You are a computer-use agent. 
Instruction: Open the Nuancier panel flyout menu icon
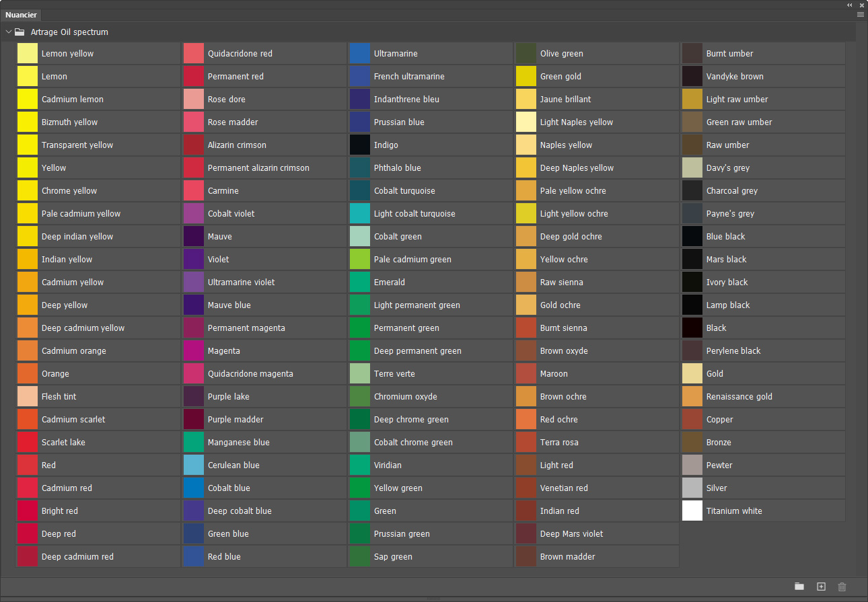tap(861, 14)
